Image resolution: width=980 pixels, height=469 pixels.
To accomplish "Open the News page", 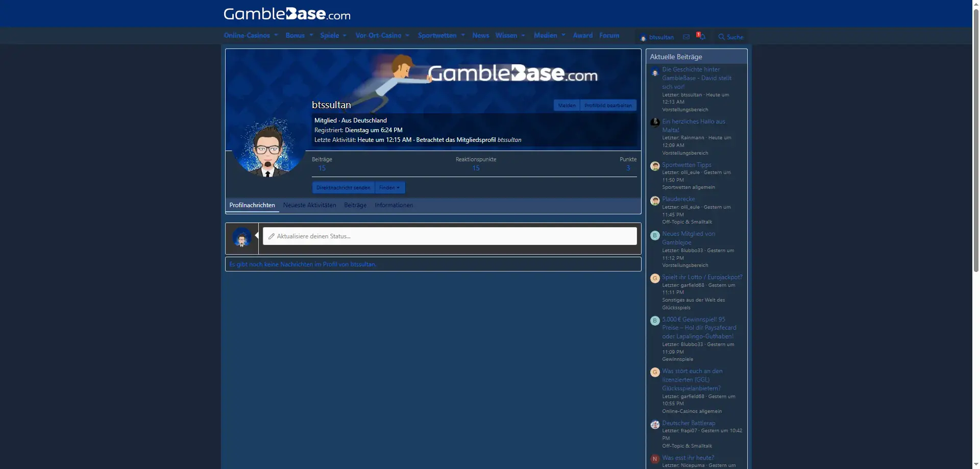I will (x=481, y=35).
